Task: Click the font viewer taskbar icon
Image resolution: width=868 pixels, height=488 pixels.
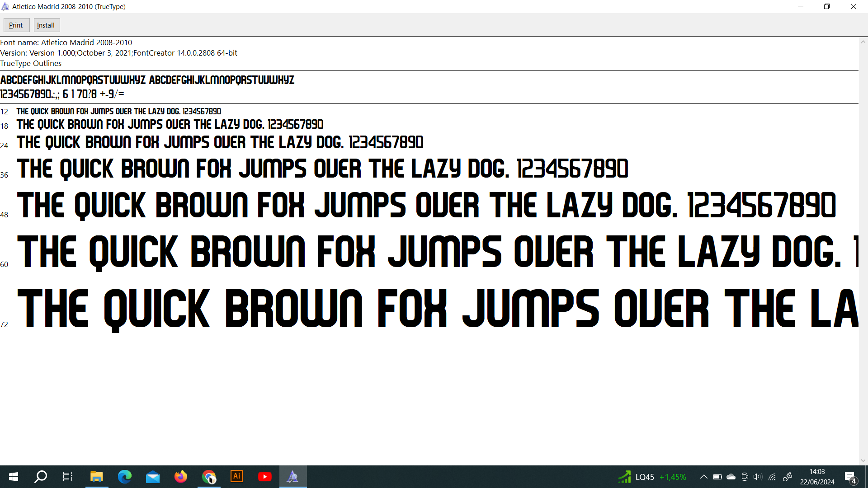Action: (292, 477)
